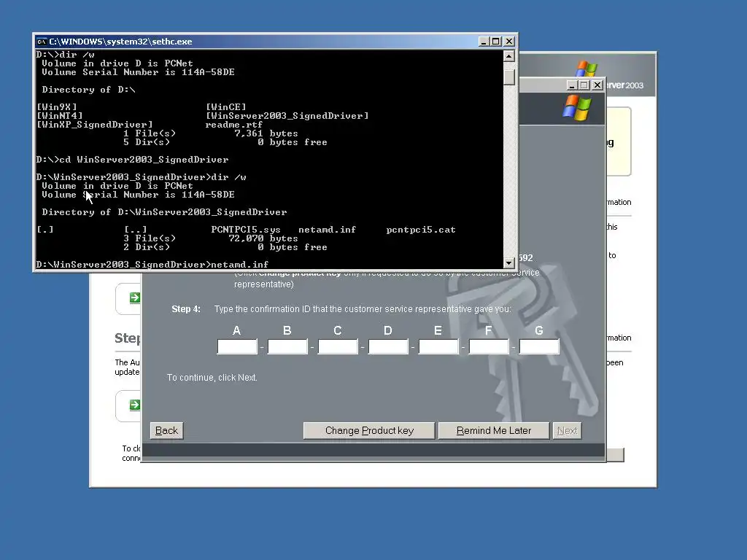Focus confirmation ID field G

click(x=539, y=346)
